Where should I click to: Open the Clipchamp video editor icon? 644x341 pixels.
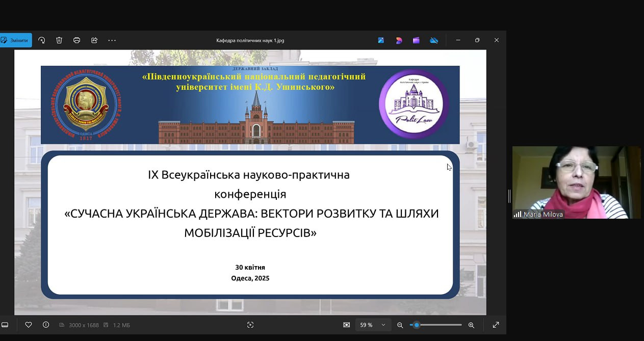(416, 40)
